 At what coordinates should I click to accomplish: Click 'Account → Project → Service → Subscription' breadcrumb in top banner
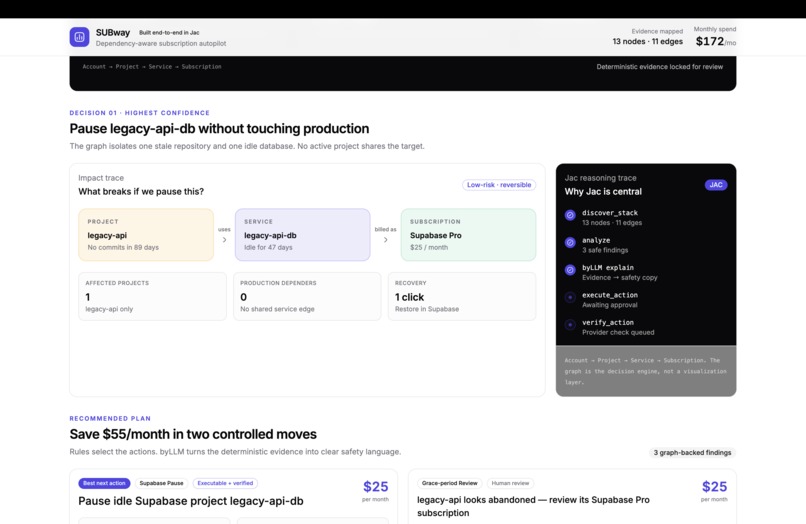pos(152,67)
